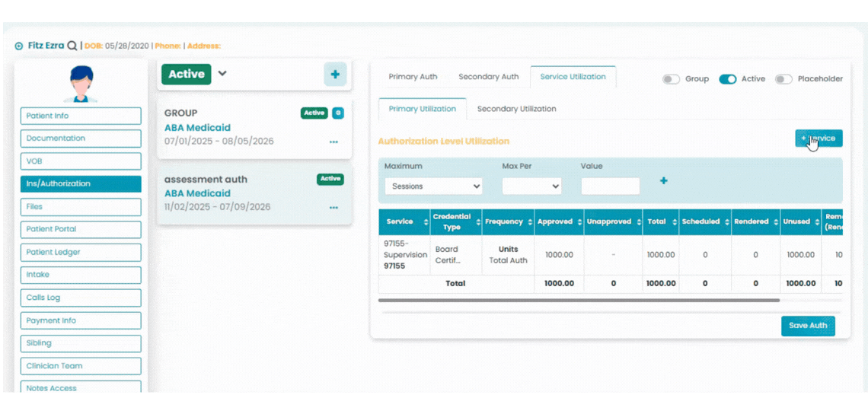The image size is (868, 414).
Task: Sort by Frequency column
Action: 530,221
